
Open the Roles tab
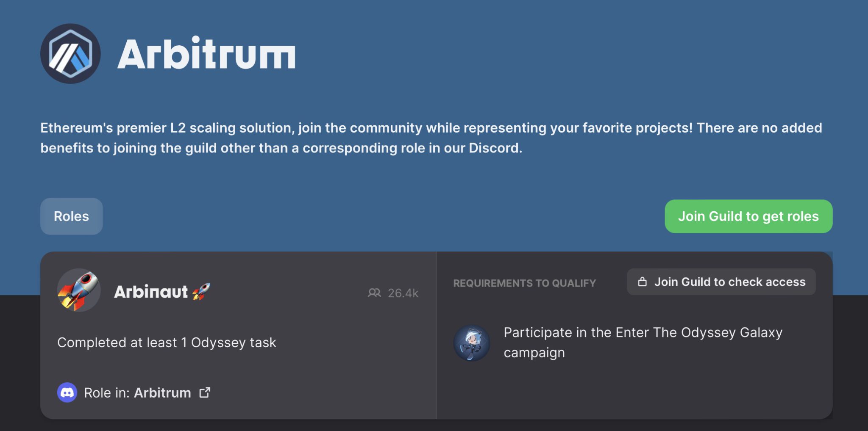tap(71, 216)
